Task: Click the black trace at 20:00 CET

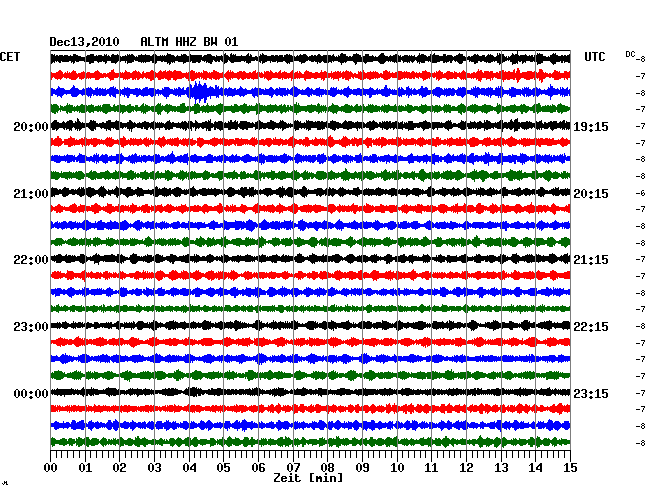Action: tap(310, 125)
